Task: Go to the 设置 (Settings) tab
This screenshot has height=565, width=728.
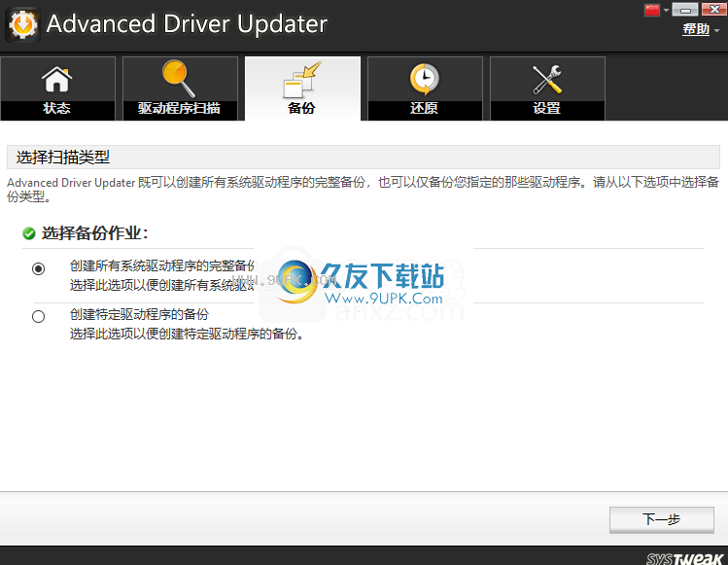Action: [548, 88]
